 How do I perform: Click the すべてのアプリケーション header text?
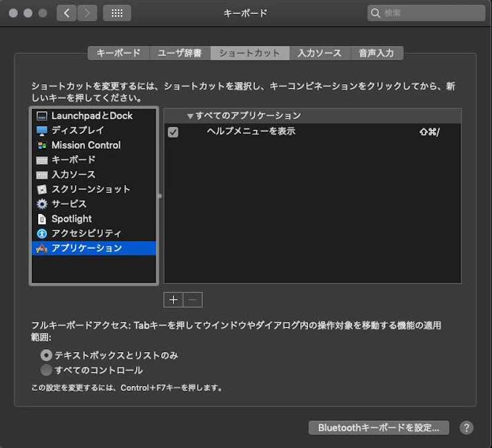click(x=248, y=116)
